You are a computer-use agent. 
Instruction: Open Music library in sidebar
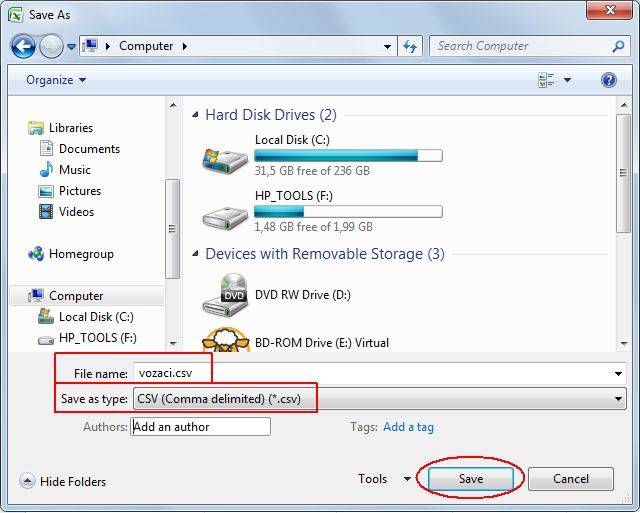74,170
